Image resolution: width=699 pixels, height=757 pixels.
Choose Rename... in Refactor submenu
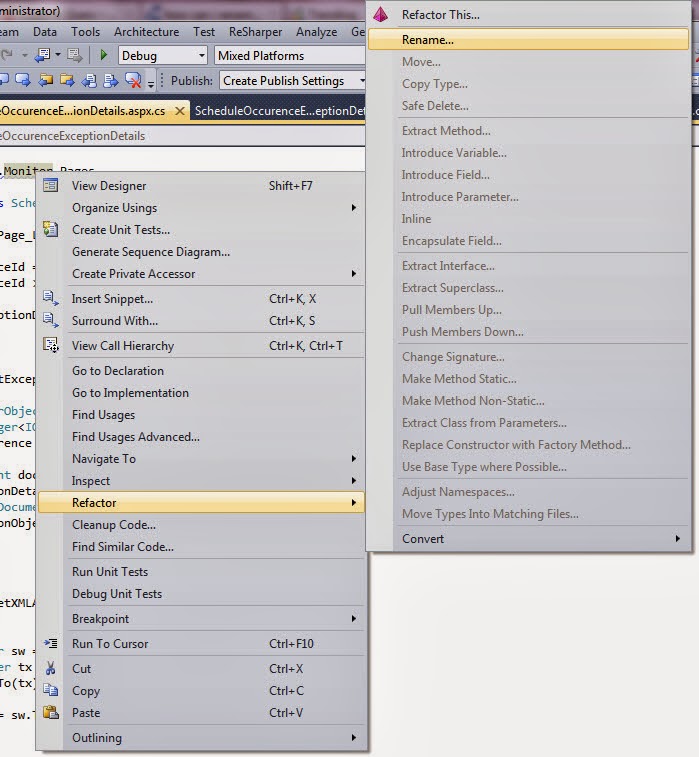coord(528,40)
